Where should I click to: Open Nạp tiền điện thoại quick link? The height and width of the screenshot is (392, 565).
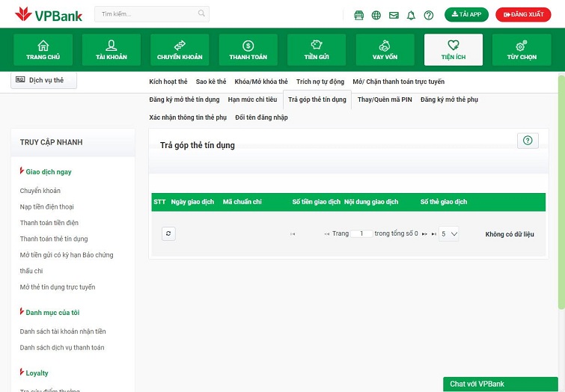pyautogui.click(x=46, y=206)
